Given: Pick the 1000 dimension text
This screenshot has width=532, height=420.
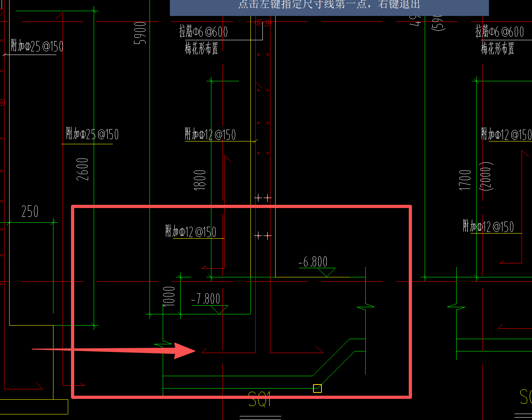Looking at the screenshot, I should [169, 296].
